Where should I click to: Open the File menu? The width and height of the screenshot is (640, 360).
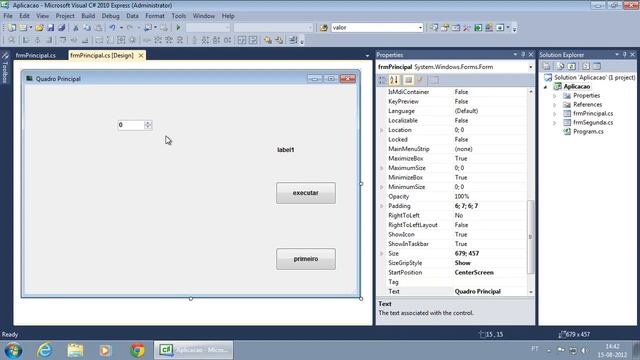pos(8,16)
